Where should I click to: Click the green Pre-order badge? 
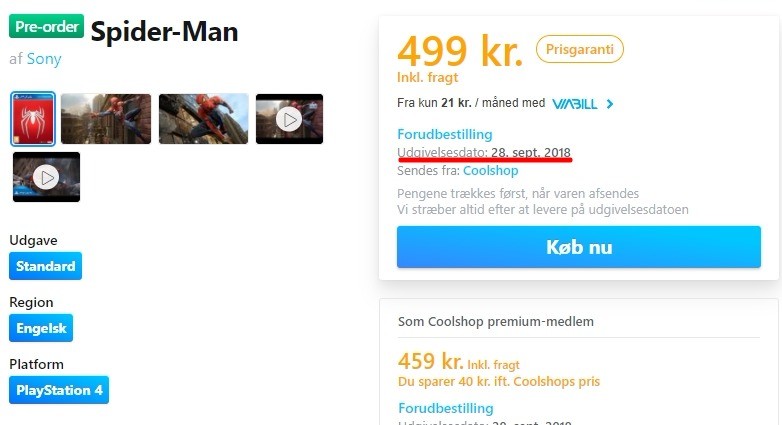46,26
